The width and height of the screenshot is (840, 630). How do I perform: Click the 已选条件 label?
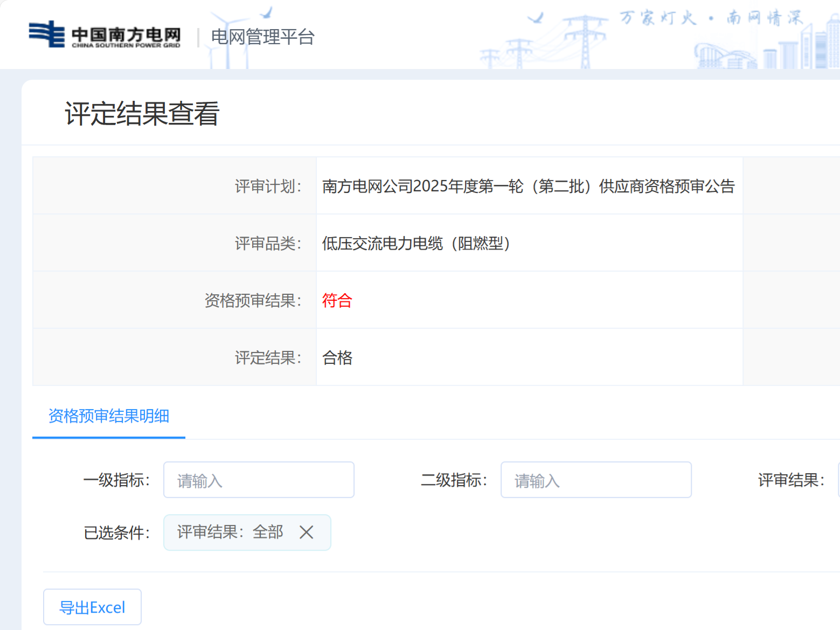point(116,532)
